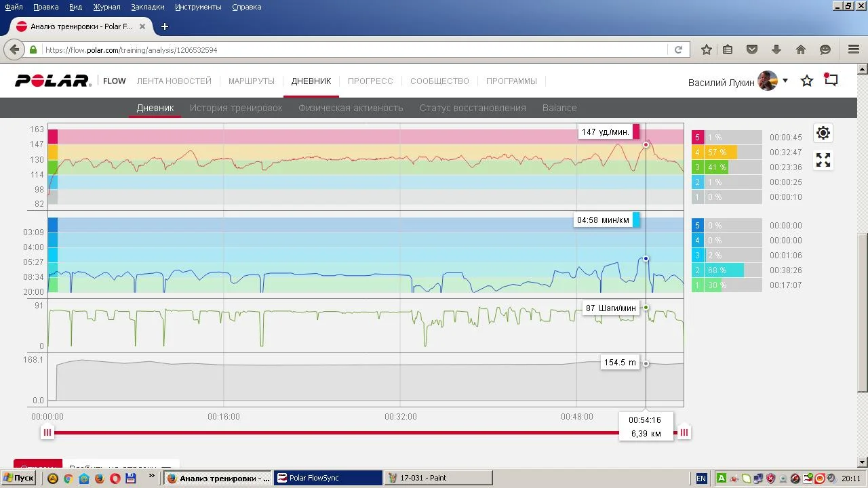Click the Polar favorites star icon
Image resolution: width=868 pixels, height=488 pixels.
pyautogui.click(x=806, y=81)
